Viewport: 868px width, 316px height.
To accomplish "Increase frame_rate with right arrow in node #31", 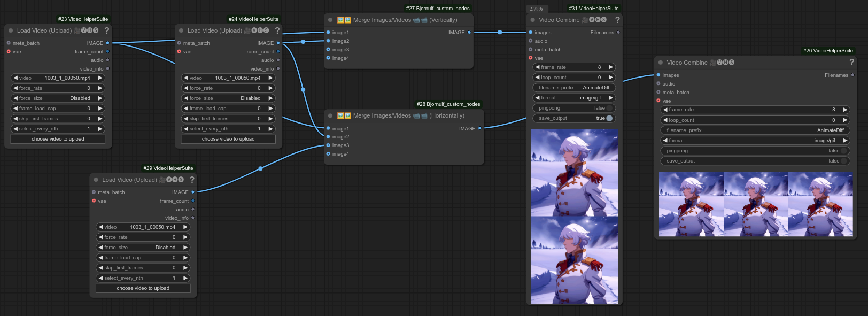I will [x=610, y=67].
